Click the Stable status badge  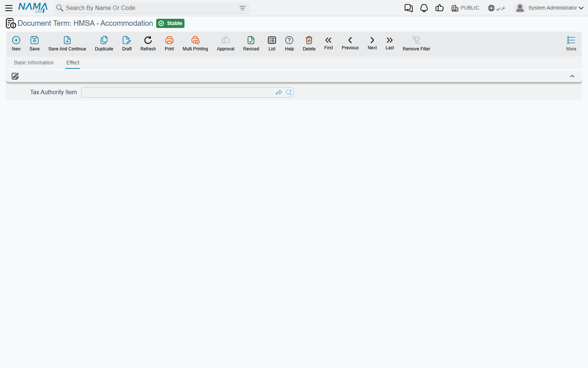170,23
